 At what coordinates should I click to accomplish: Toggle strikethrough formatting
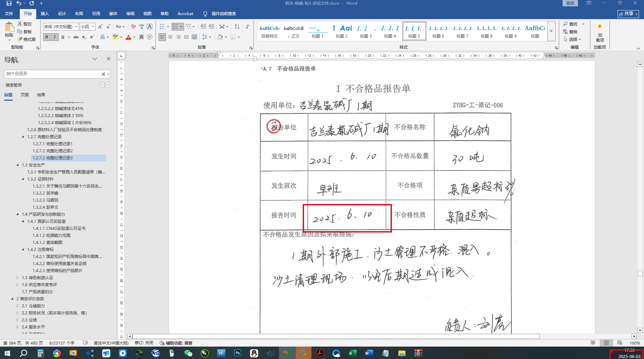pos(76,37)
